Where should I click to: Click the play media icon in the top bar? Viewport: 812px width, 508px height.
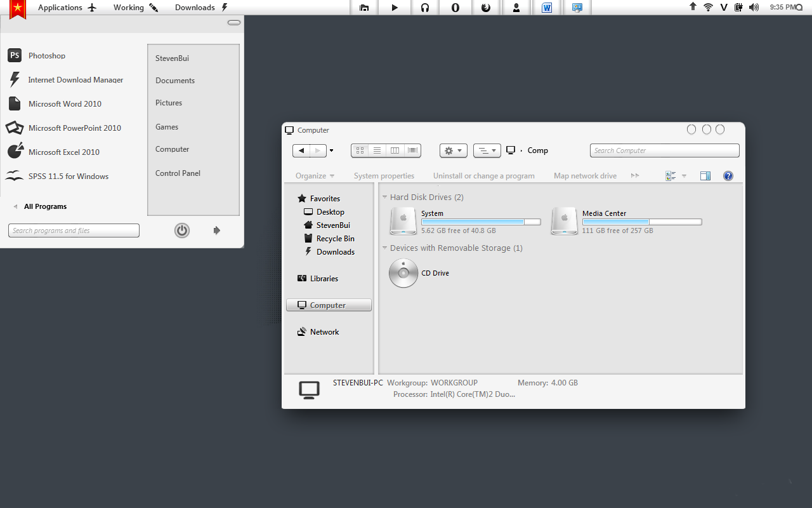pos(395,8)
